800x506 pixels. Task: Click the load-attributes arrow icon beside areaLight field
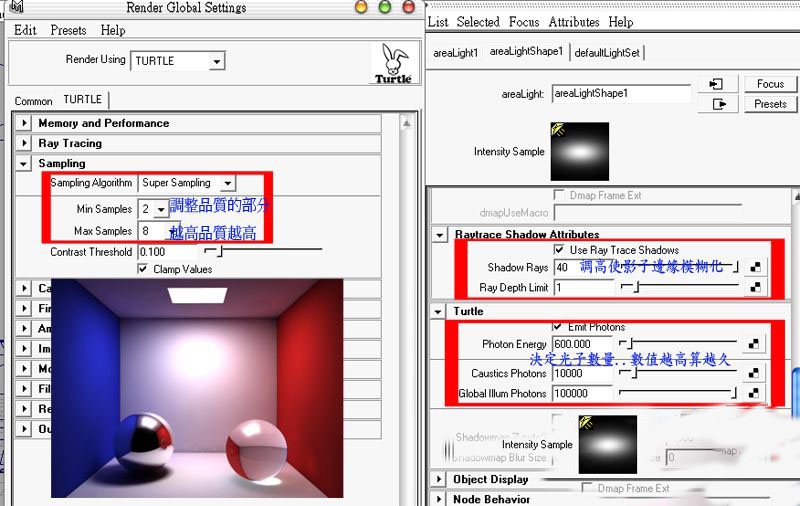coord(716,84)
